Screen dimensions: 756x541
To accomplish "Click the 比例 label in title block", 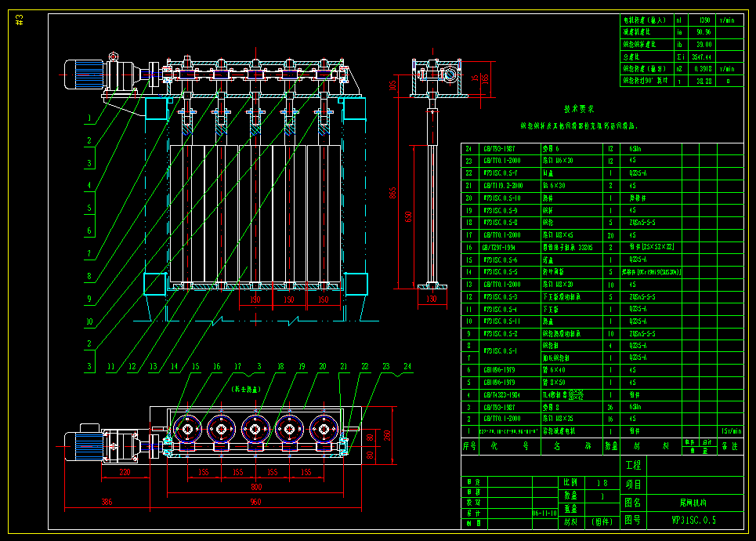I will (570, 482).
